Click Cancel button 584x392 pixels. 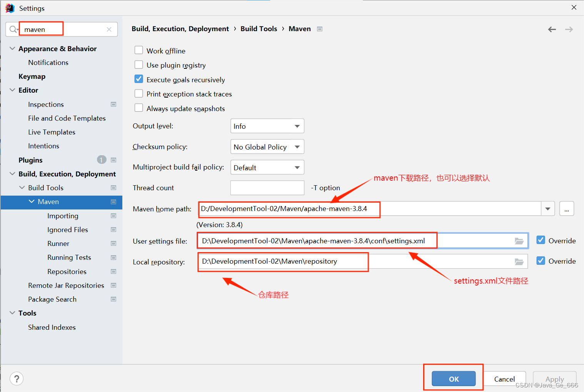[x=504, y=379]
